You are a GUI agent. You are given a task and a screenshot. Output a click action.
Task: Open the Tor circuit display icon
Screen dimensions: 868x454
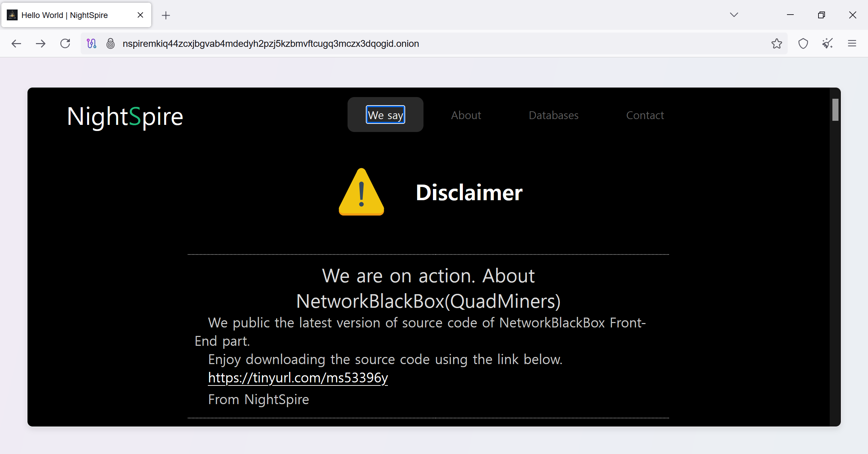point(92,43)
